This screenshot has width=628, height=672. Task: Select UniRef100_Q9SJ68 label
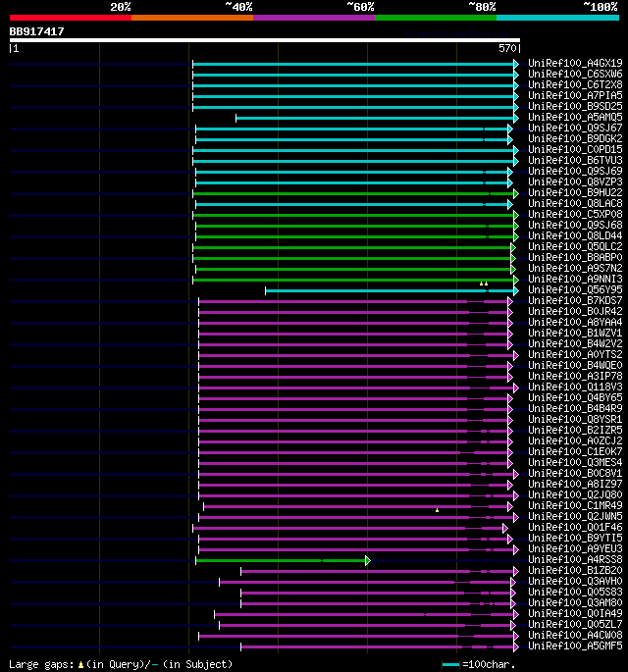point(575,225)
